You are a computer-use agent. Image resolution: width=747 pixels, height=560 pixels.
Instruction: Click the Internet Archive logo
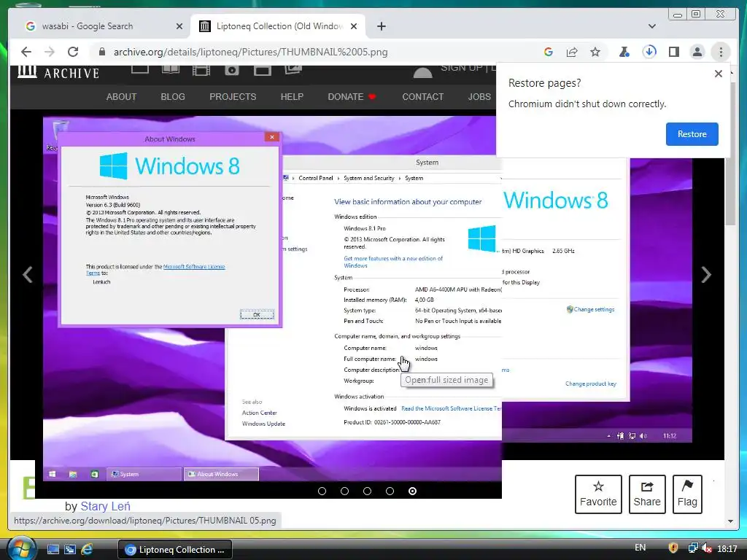coord(58,72)
